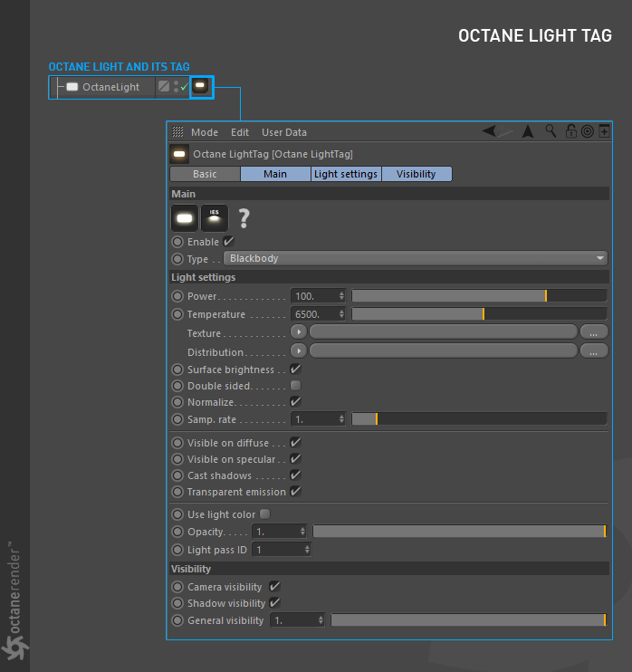Viewport: 632px width, 672px height.
Task: Click the empty Distribution link field
Action: click(x=444, y=351)
